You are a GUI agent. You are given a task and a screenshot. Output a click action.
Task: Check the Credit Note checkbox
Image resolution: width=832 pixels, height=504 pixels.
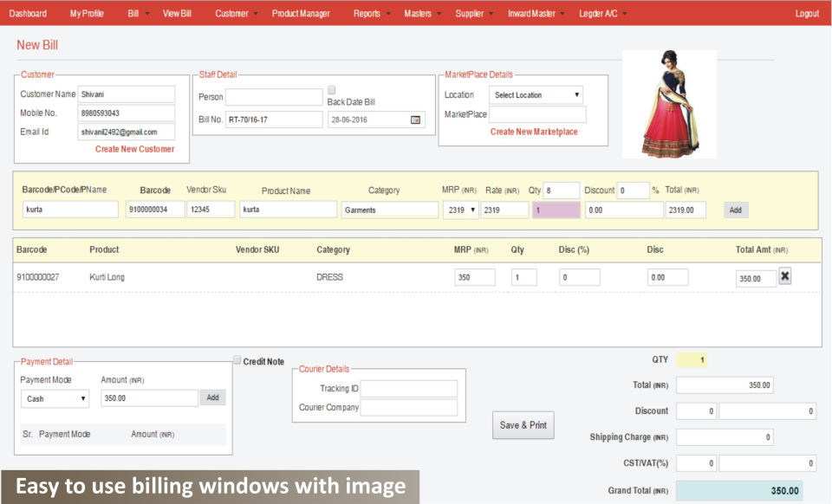tap(237, 359)
